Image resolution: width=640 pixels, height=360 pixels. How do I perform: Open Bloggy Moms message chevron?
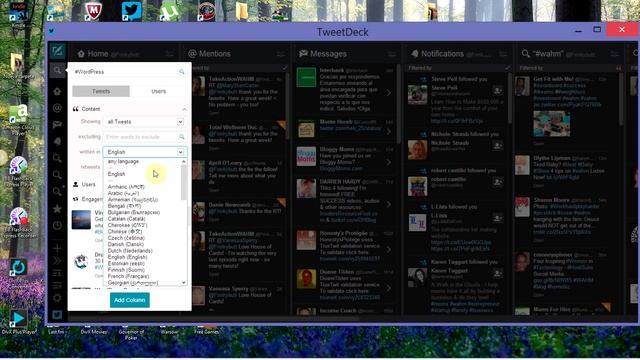pos(388,162)
